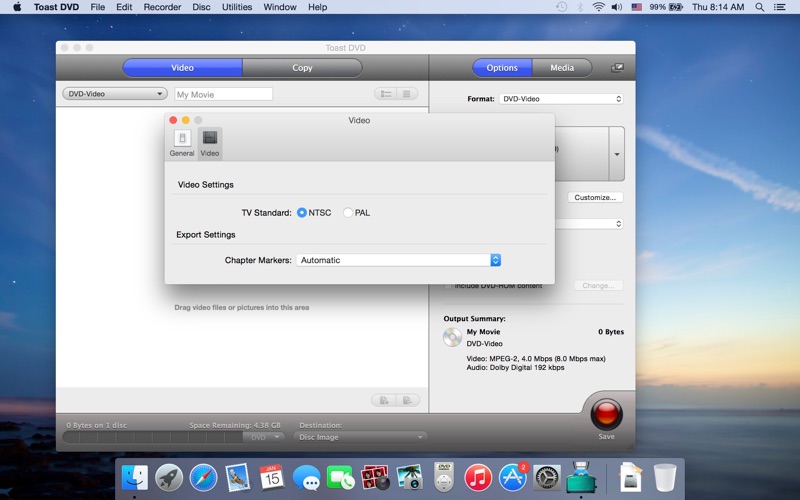Click the disc icon in Output Summary
Viewport: 800px width, 500px height.
(x=452, y=337)
